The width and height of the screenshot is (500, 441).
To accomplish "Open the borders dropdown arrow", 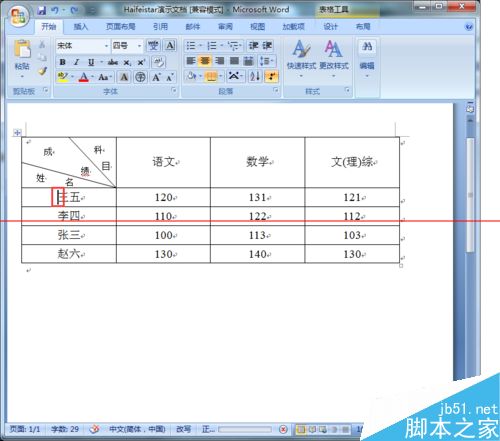I will [221, 77].
